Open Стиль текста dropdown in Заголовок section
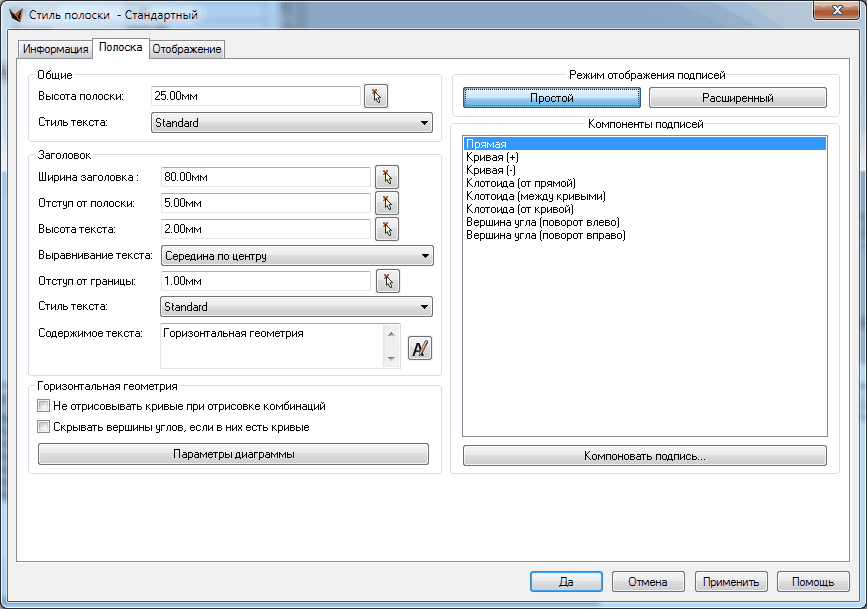 click(296, 307)
